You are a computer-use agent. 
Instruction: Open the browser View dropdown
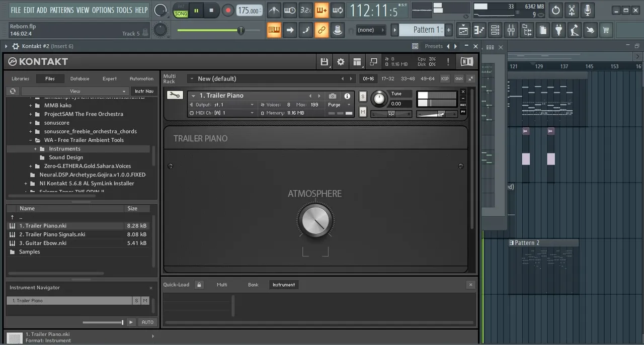75,91
